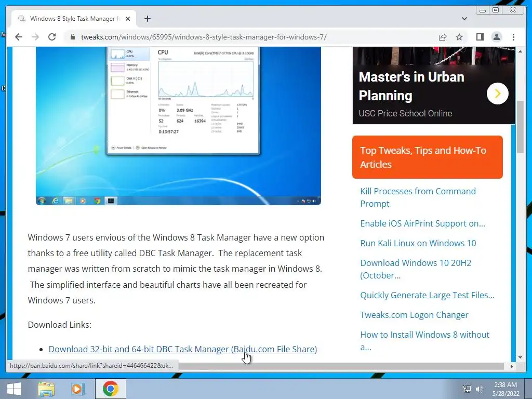Open the Windows Start button
Viewport: 532px width, 399px height.
tap(14, 389)
